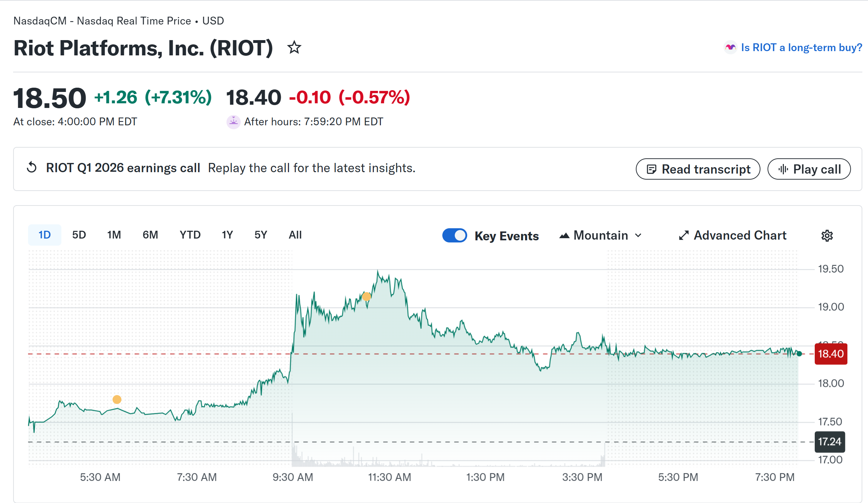Start the Play call button

(809, 169)
